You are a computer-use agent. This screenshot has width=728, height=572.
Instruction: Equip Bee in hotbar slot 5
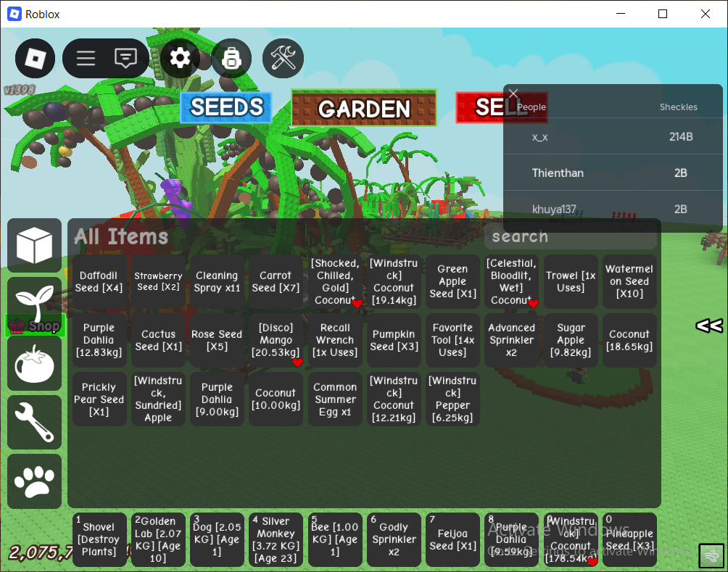click(x=335, y=539)
